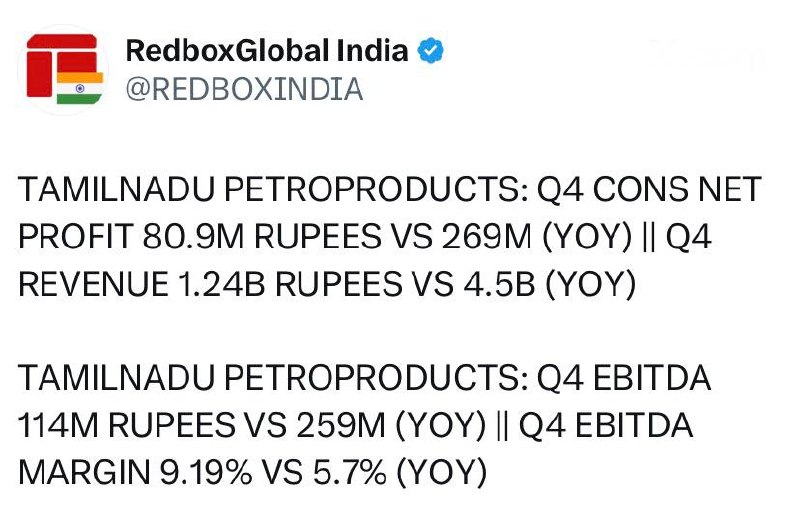Open the RedboxGlobal India display name
The image size is (800, 522).
[x=267, y=51]
